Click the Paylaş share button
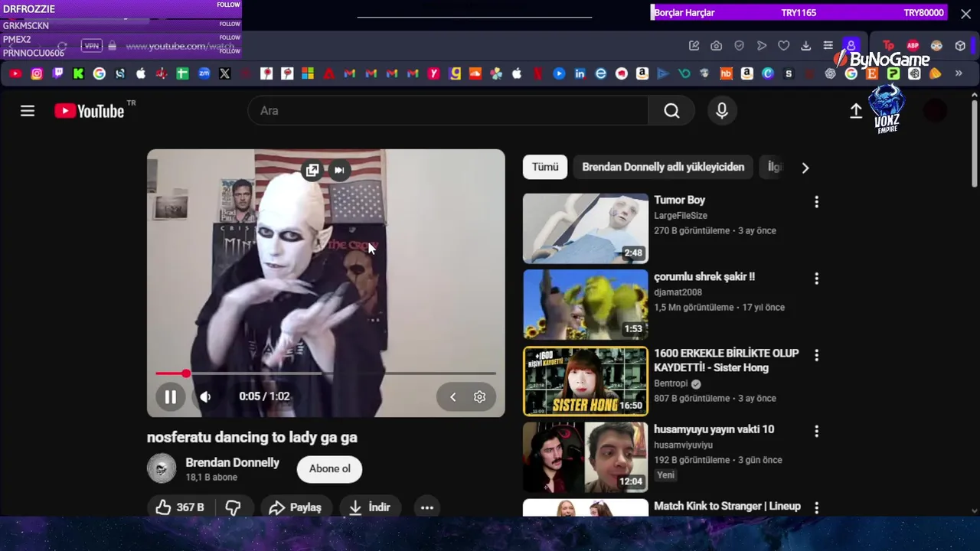 tap(295, 507)
